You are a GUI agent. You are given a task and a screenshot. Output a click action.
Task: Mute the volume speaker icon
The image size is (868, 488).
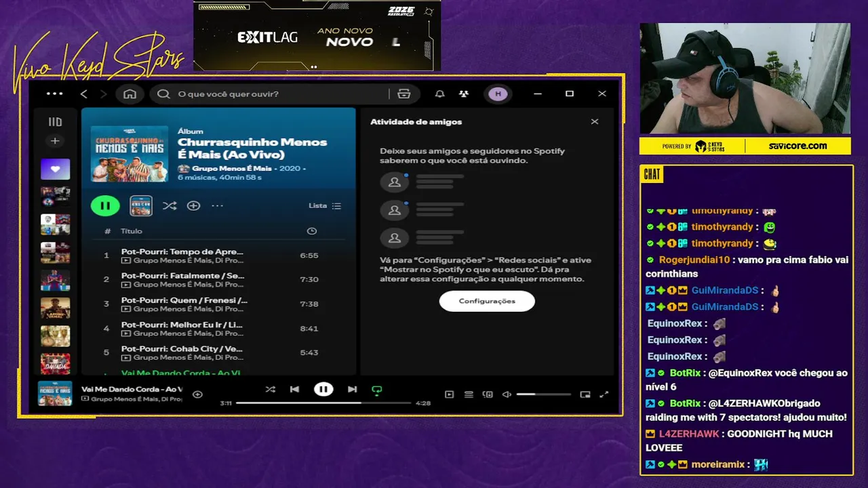pos(507,394)
